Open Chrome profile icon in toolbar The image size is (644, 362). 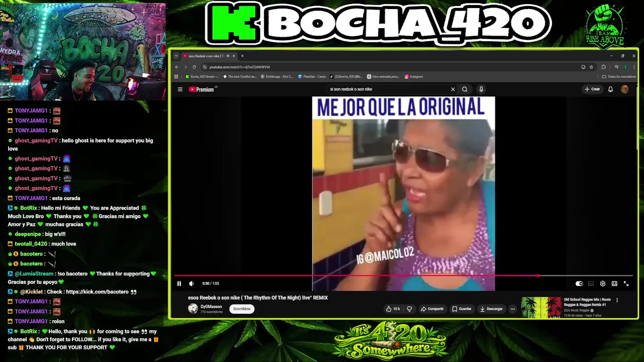point(625,67)
